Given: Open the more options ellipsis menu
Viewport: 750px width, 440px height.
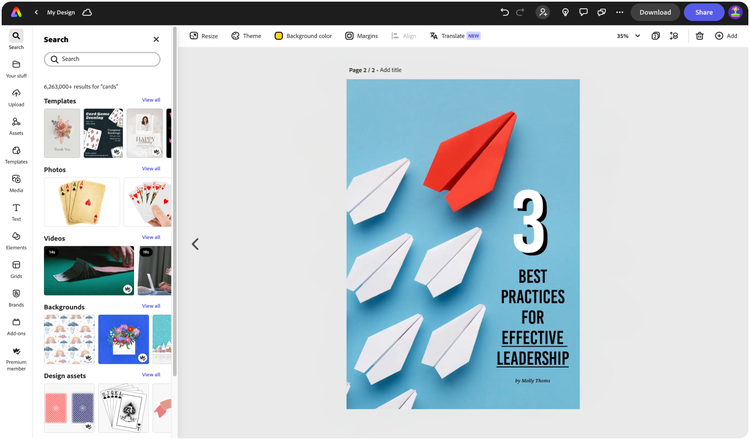Looking at the screenshot, I should click(x=619, y=12).
